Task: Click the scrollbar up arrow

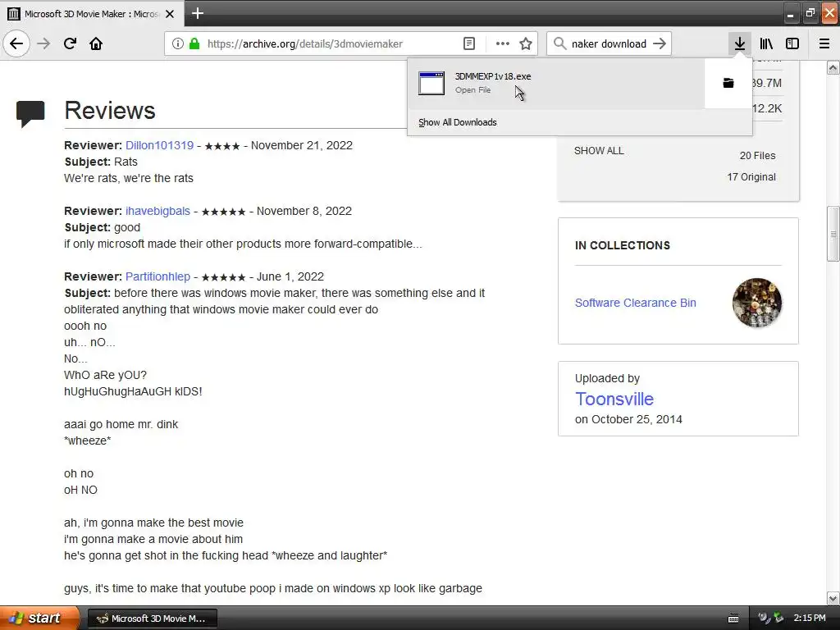Action: (833, 67)
